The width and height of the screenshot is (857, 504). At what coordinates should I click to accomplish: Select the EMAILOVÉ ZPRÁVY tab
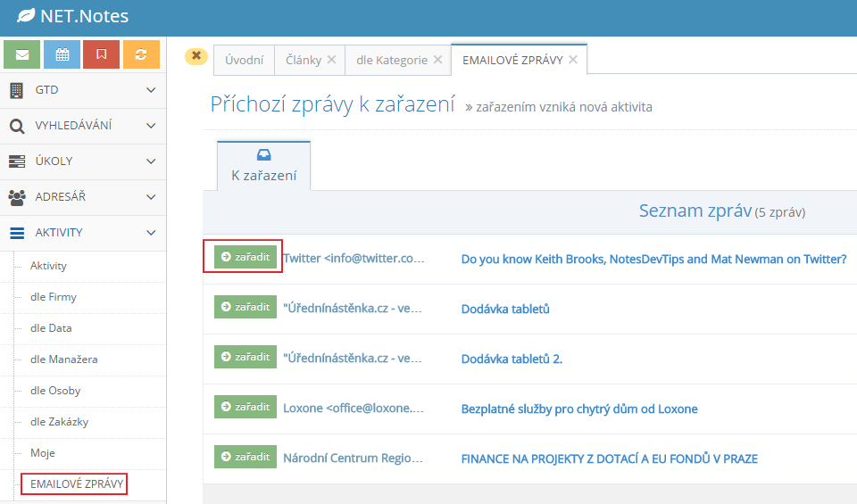[x=512, y=60]
